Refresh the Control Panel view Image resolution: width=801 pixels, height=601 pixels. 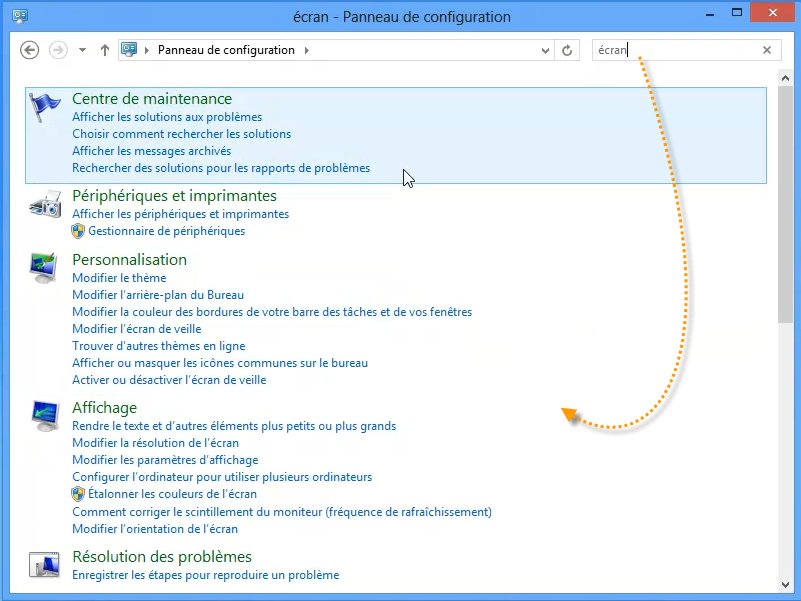point(567,50)
